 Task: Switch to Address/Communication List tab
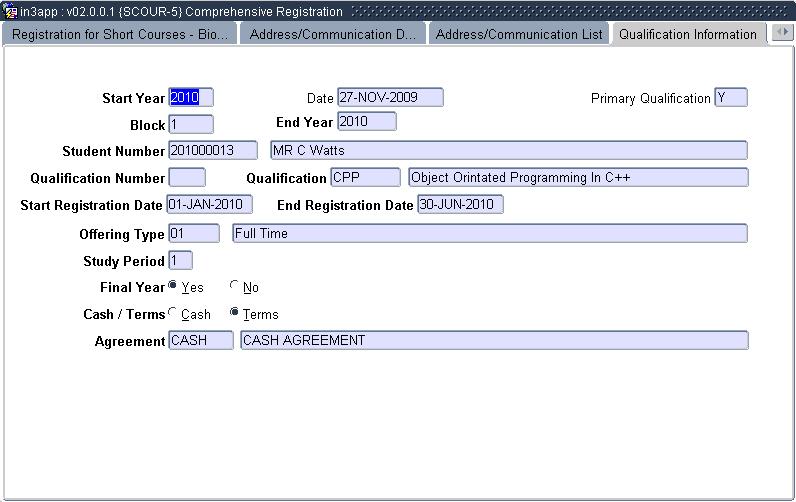(519, 34)
